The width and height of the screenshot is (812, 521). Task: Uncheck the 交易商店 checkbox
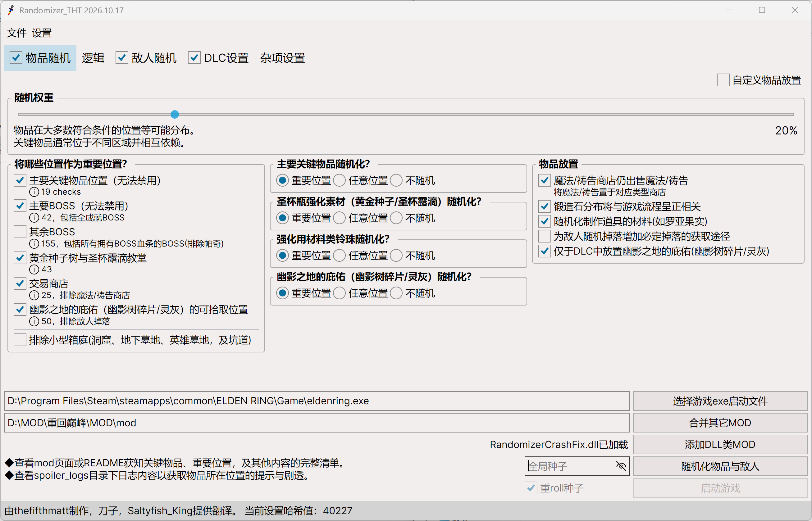click(x=20, y=283)
